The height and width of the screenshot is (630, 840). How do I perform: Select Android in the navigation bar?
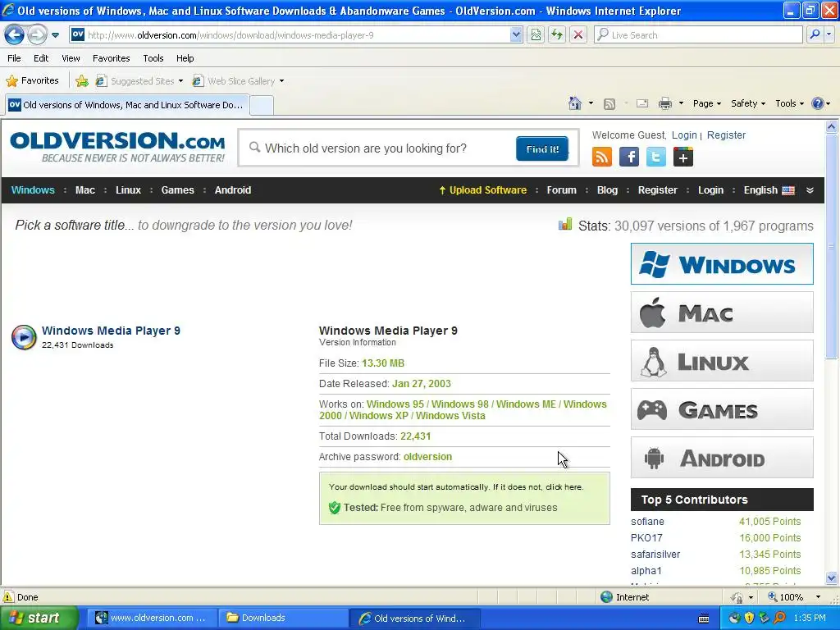tap(232, 190)
